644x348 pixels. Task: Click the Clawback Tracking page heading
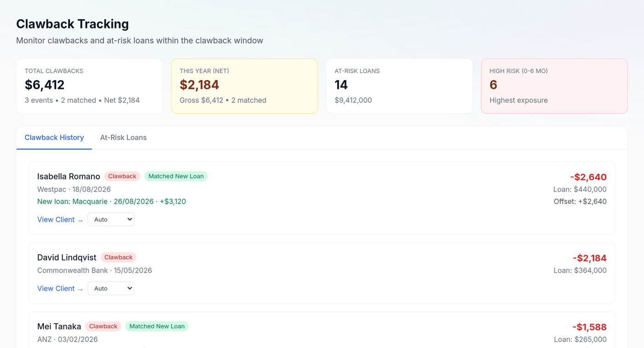pyautogui.click(x=73, y=24)
